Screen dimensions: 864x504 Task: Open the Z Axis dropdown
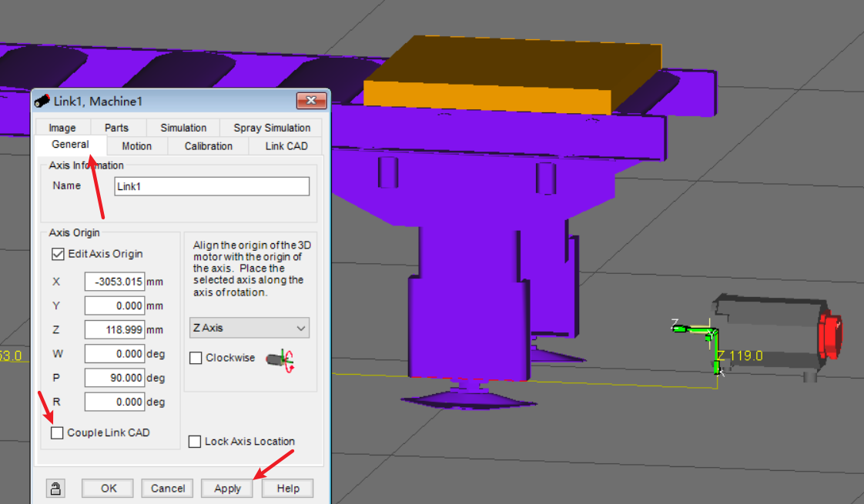[249, 328]
